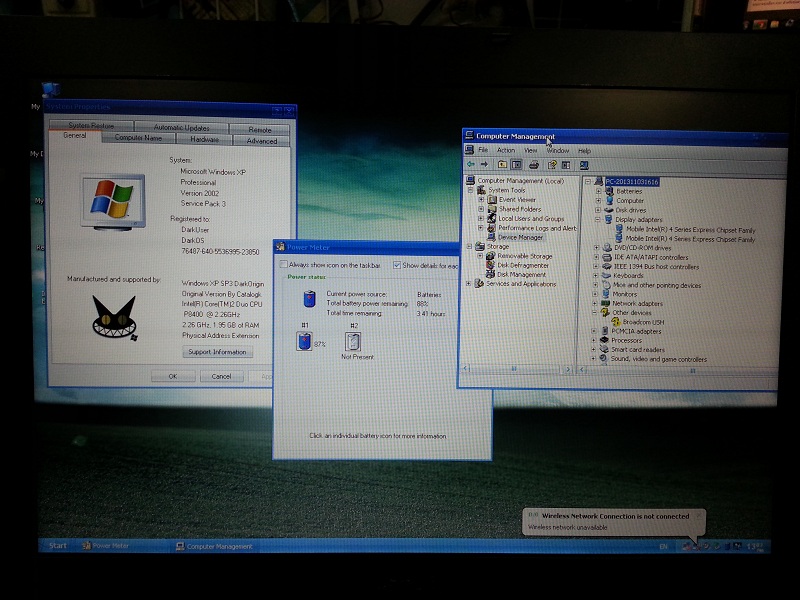The height and width of the screenshot is (600, 800).
Task: Expand the Batteries device node
Action: [x=598, y=191]
